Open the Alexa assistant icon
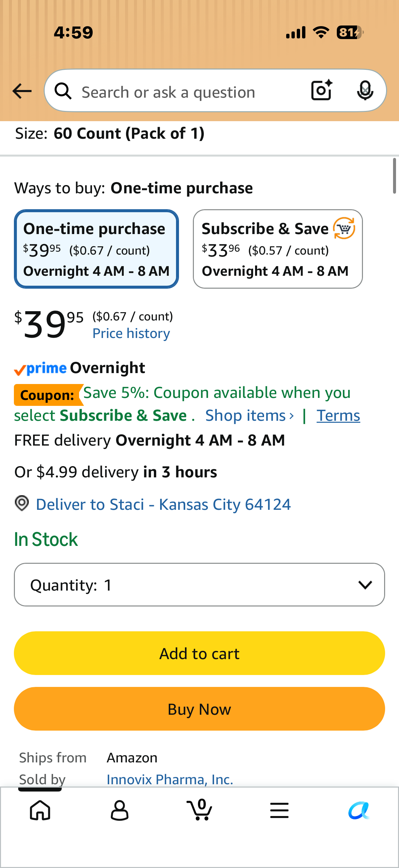 click(x=359, y=810)
